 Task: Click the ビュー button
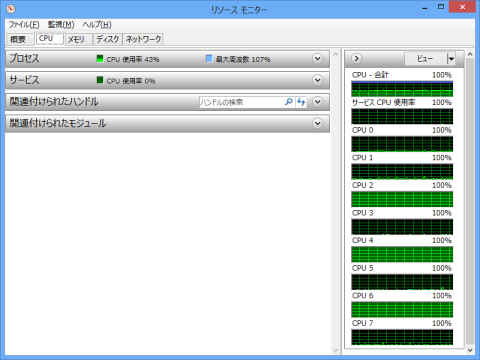pyautogui.click(x=425, y=59)
